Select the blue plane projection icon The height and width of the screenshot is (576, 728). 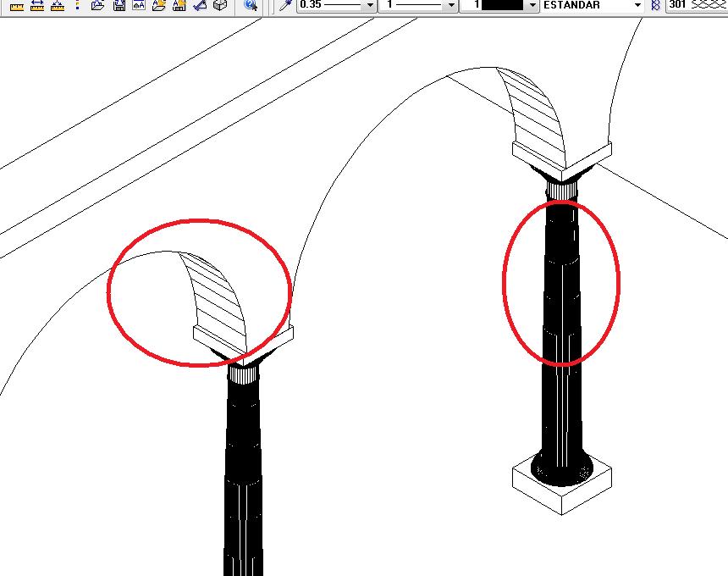pyautogui.click(x=200, y=5)
